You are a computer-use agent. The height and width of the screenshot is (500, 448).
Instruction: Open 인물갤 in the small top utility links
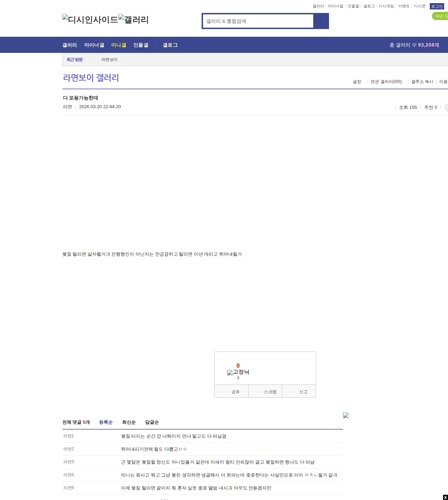353,6
